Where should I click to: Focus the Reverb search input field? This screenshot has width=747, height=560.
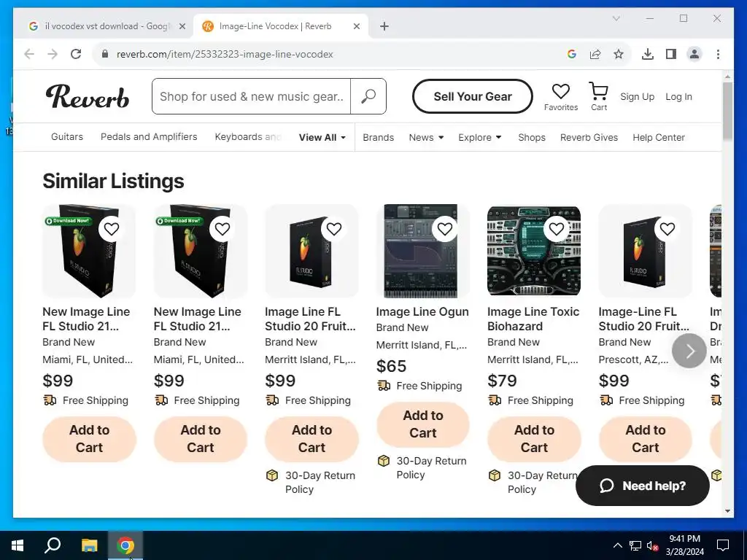[251, 96]
